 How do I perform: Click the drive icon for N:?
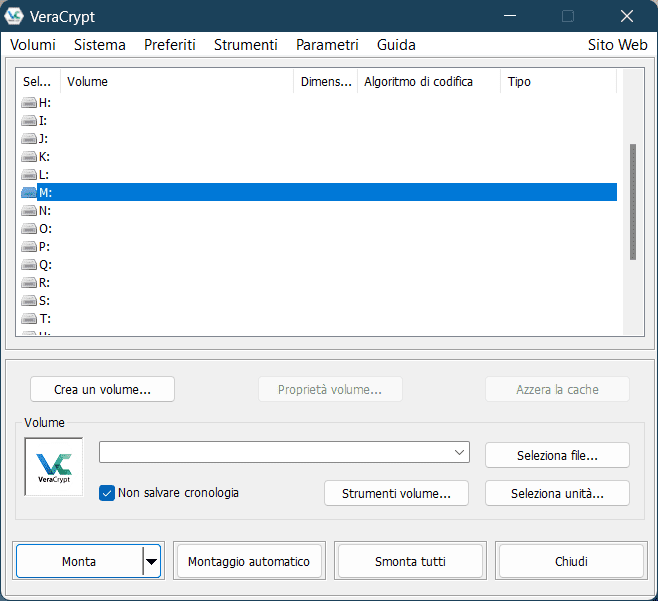point(29,211)
